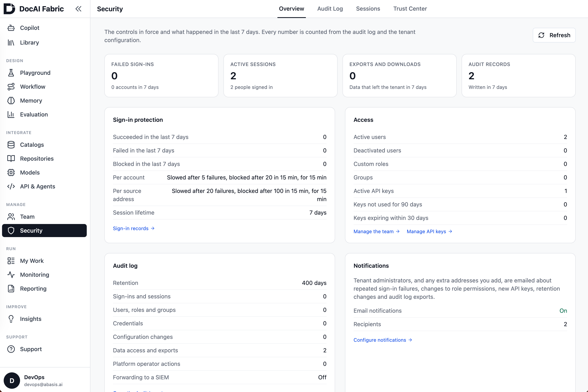The width and height of the screenshot is (588, 392).
Task: Click the refresh arrows icon
Action: click(x=542, y=35)
